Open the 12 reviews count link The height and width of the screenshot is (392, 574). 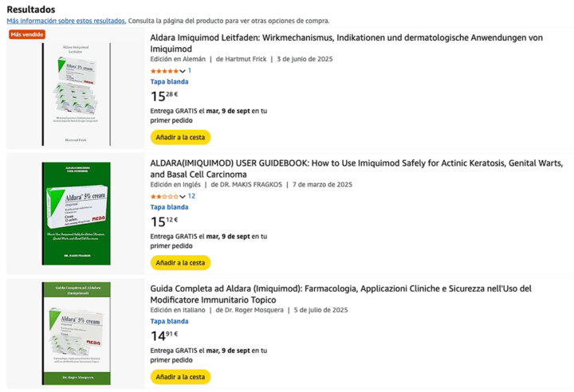191,196
